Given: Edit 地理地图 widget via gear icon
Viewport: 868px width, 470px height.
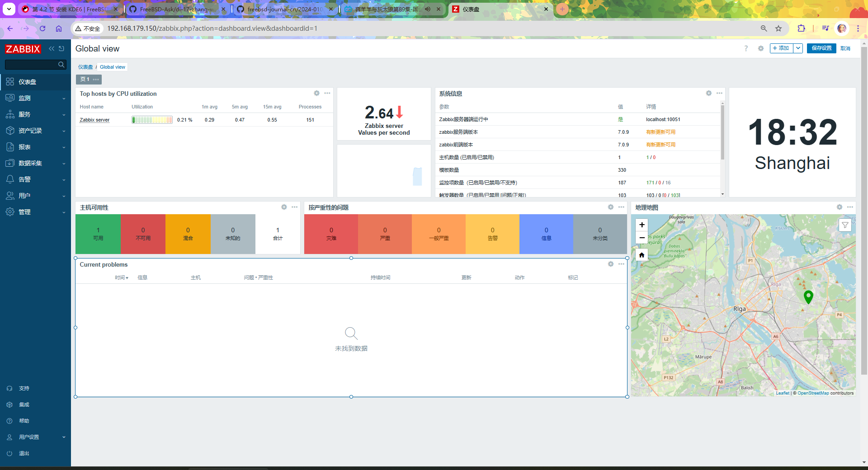Looking at the screenshot, I should coord(840,207).
